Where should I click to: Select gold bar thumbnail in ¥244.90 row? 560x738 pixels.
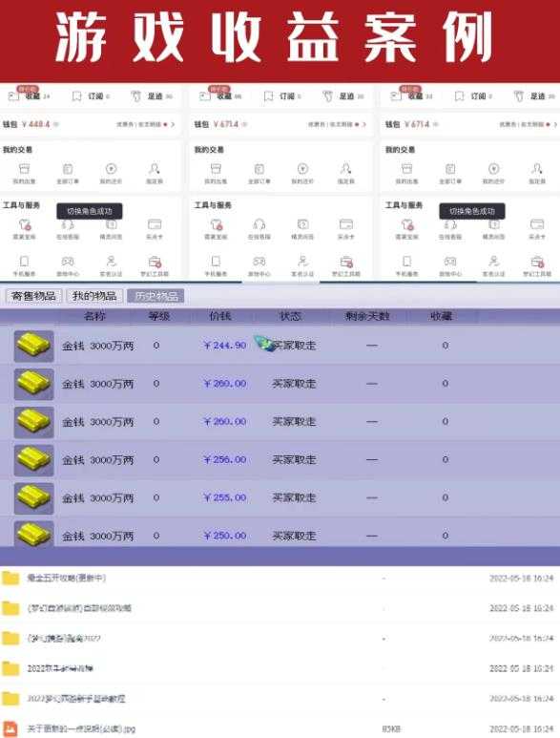click(x=33, y=346)
